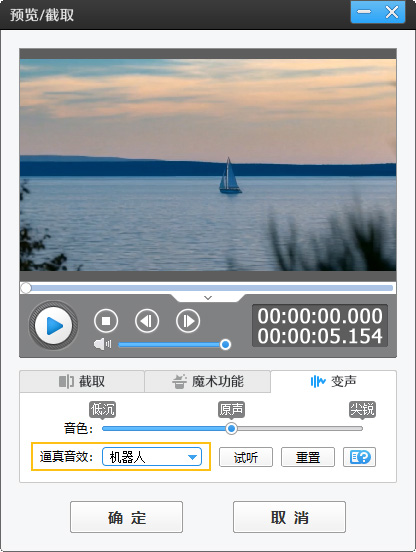Click the video progress timeline bar
The width and height of the screenshot is (416, 552).
[x=208, y=288]
